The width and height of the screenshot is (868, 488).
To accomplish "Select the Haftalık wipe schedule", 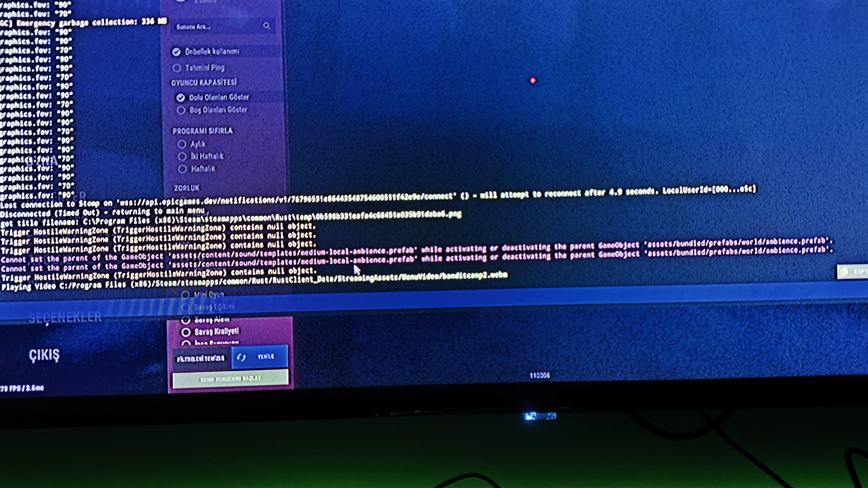I will pos(182,169).
